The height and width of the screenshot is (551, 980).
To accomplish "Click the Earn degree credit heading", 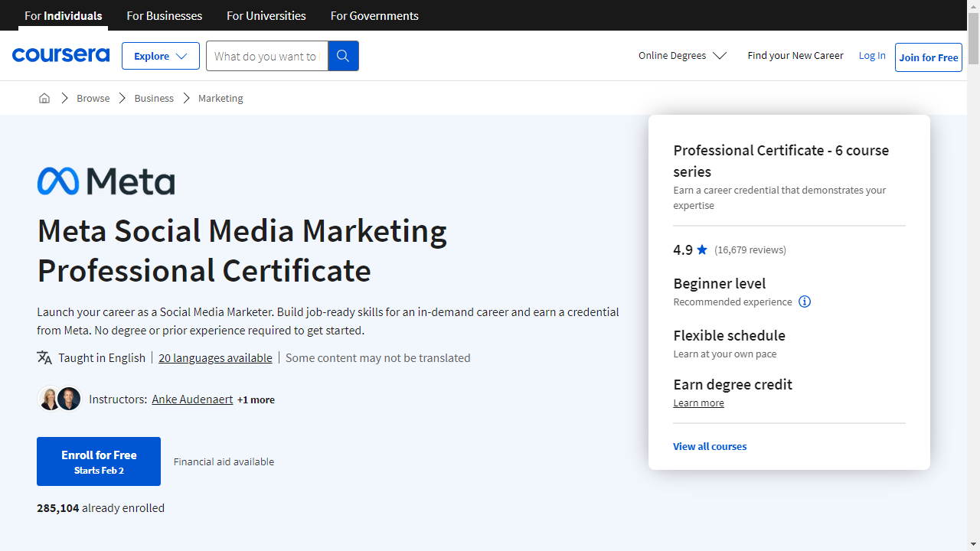I will (733, 384).
